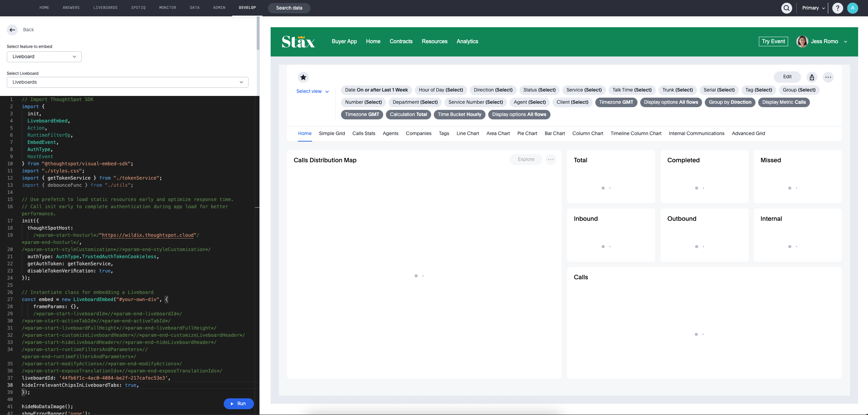Image resolution: width=868 pixels, height=415 pixels.
Task: Open the LIVEBOARDS nav item
Action: [x=105, y=8]
